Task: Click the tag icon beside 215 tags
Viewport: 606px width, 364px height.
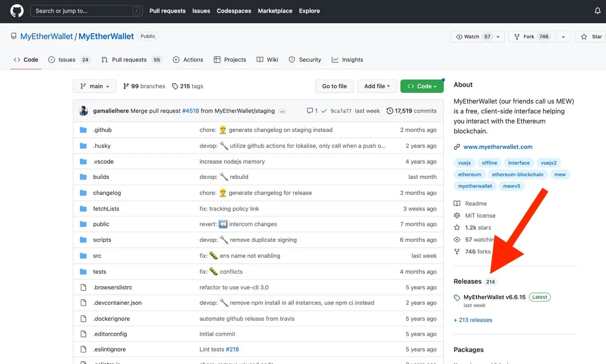Action: click(x=175, y=86)
